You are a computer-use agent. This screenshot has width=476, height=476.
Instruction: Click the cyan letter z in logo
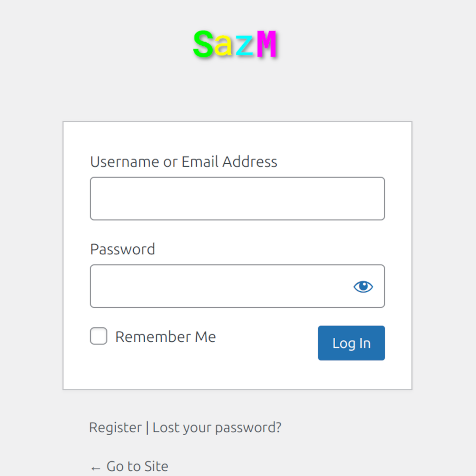point(244,47)
